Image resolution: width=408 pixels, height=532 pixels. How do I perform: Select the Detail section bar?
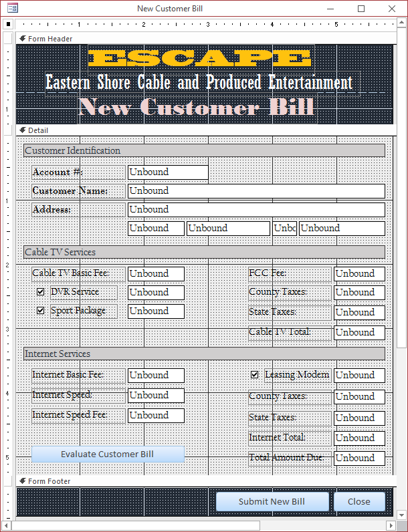(206, 130)
